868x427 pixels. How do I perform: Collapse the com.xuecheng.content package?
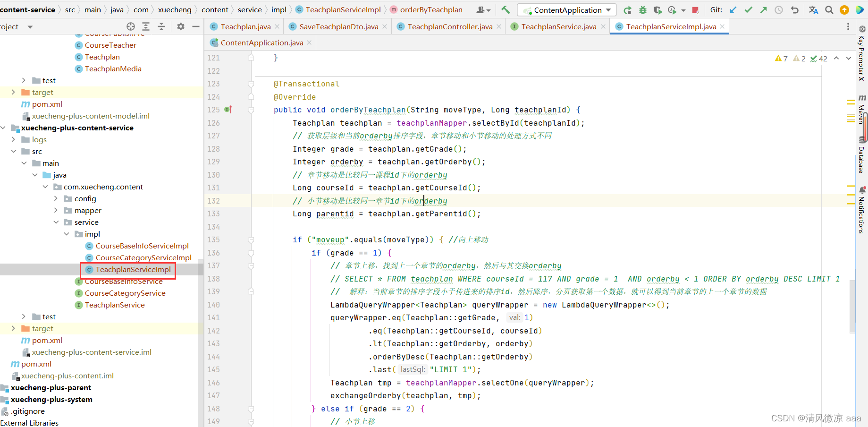point(45,187)
